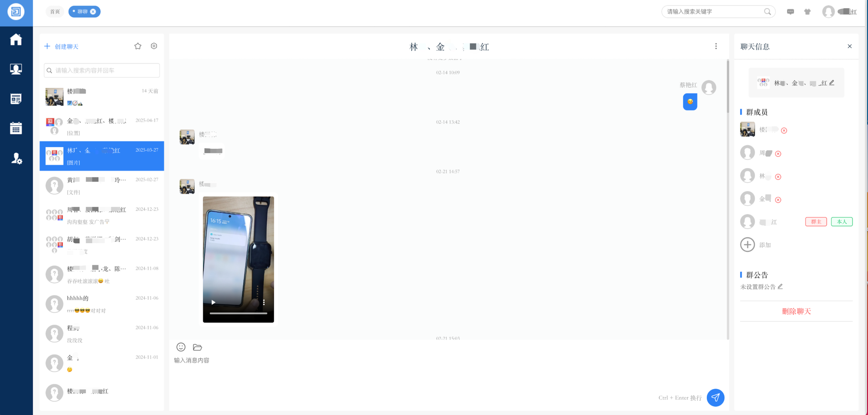Open video three-dot options menu
This screenshot has height=415, width=868.
264,302
